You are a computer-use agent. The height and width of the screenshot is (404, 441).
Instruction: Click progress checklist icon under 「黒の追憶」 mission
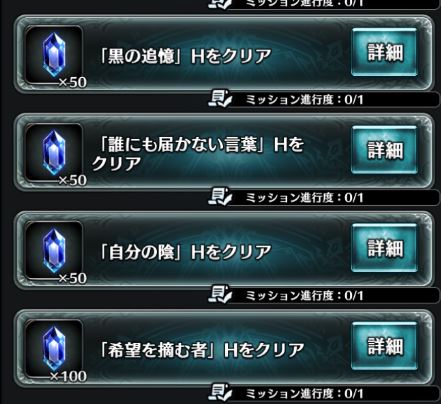pos(219,99)
